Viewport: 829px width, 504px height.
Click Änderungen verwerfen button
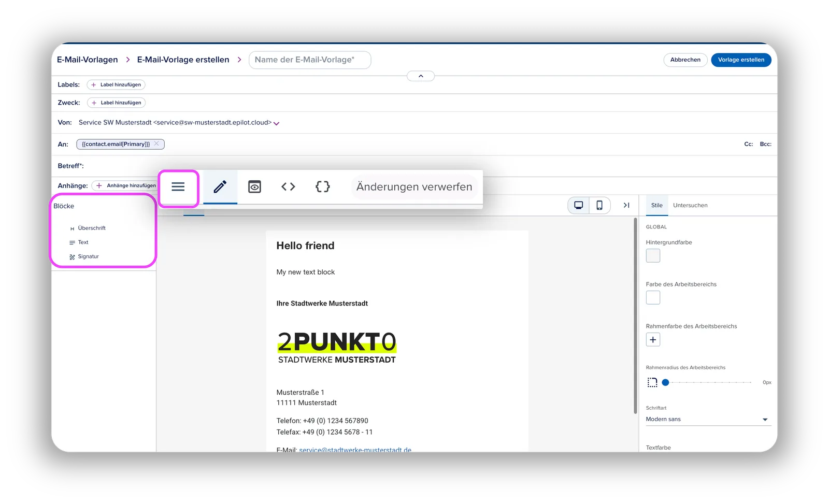(x=414, y=186)
